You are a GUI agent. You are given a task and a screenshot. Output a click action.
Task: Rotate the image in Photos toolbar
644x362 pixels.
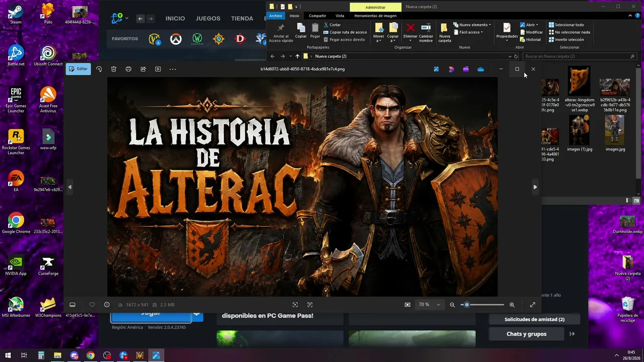click(99, 69)
